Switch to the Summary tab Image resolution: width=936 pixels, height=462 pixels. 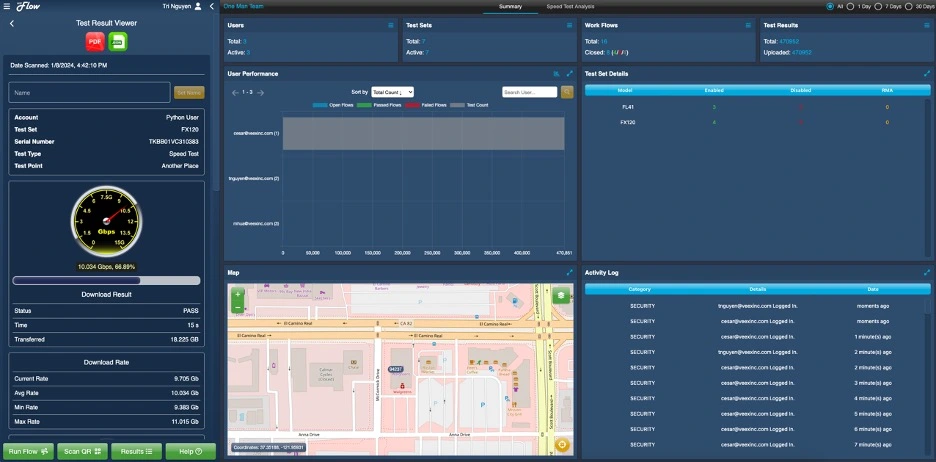click(x=510, y=6)
